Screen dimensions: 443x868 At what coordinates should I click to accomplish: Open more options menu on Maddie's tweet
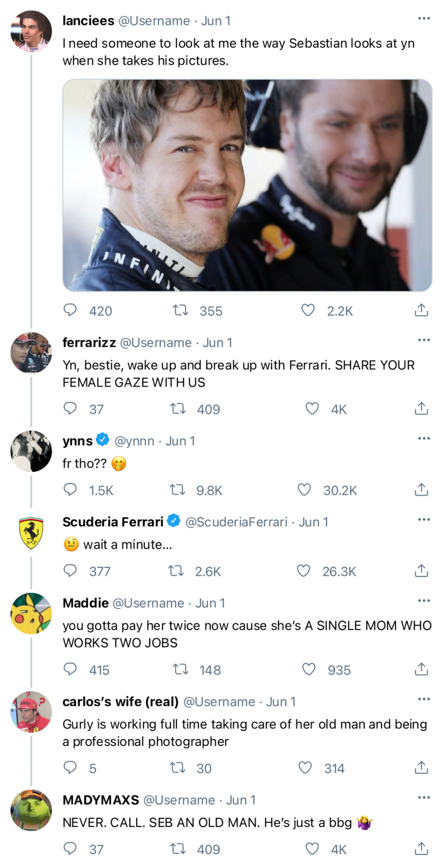(x=424, y=600)
